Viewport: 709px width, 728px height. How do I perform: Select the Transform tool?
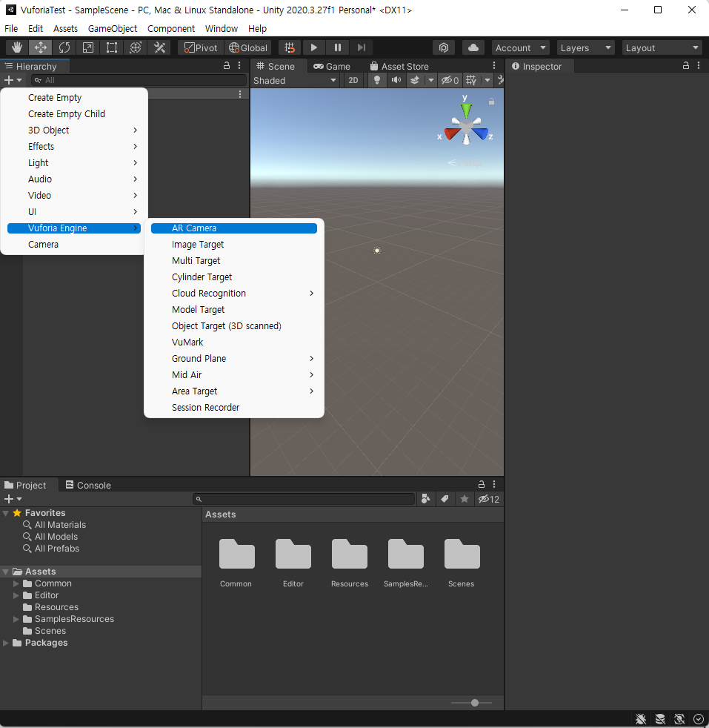point(136,47)
